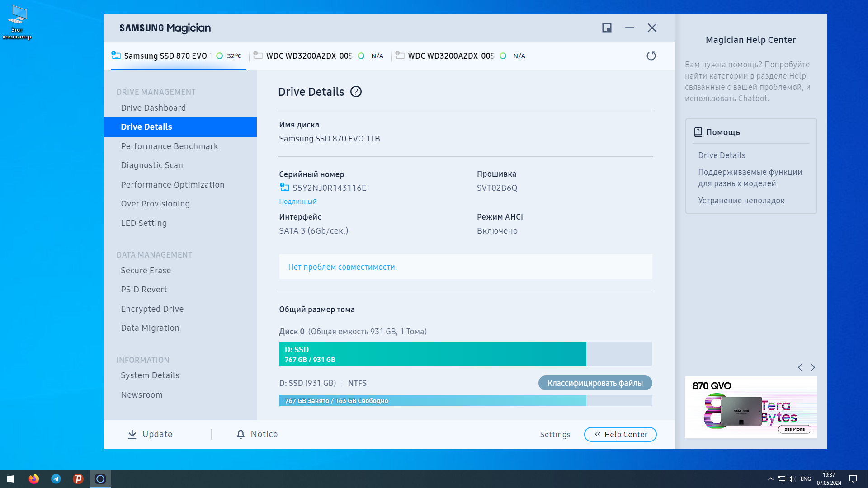Click the 870 QVO advertisement banner
The width and height of the screenshot is (868, 488).
tap(750, 408)
